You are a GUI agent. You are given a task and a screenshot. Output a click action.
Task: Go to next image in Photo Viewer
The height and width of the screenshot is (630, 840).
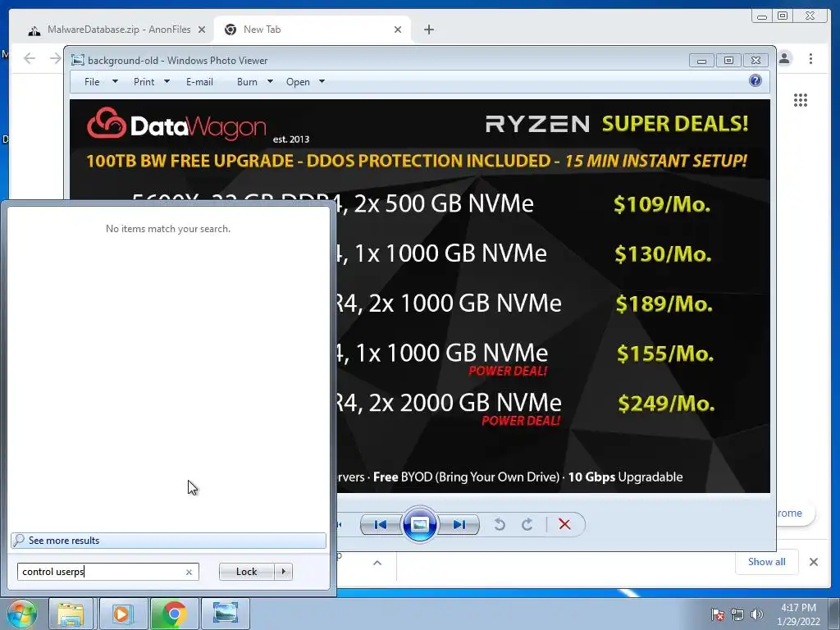459,524
